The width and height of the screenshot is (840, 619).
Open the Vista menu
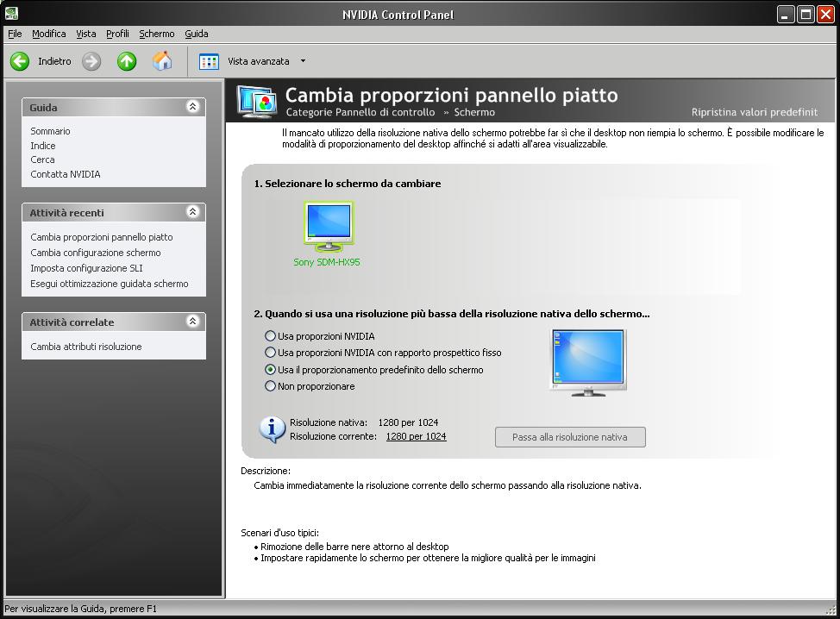[85, 34]
